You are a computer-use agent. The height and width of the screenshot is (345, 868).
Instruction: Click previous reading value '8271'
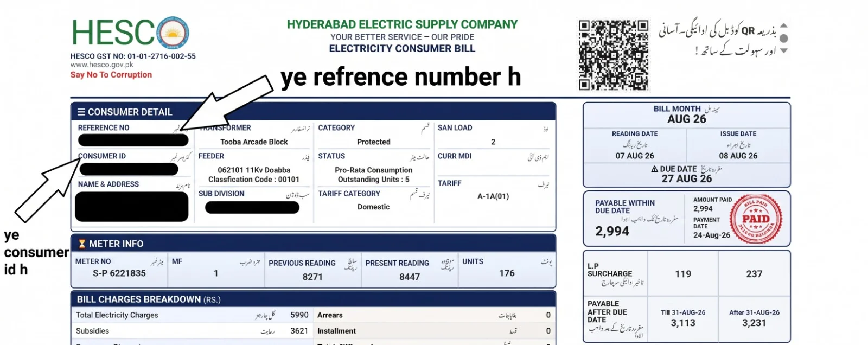point(312,277)
